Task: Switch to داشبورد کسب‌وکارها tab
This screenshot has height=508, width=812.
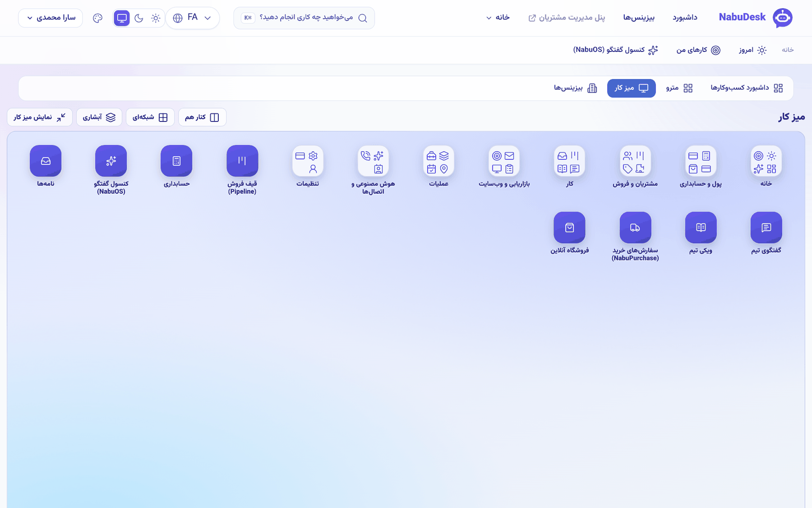Action: coord(747,88)
